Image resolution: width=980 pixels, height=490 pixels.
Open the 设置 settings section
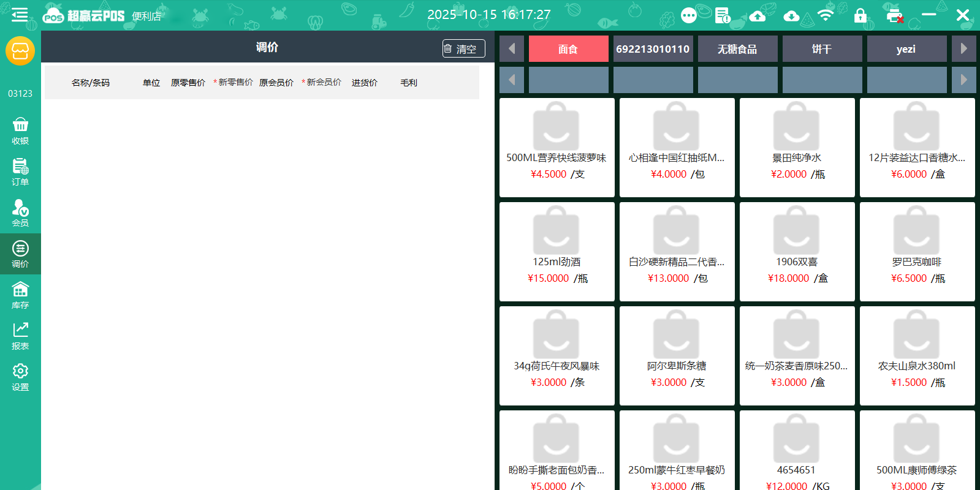pyautogui.click(x=20, y=377)
